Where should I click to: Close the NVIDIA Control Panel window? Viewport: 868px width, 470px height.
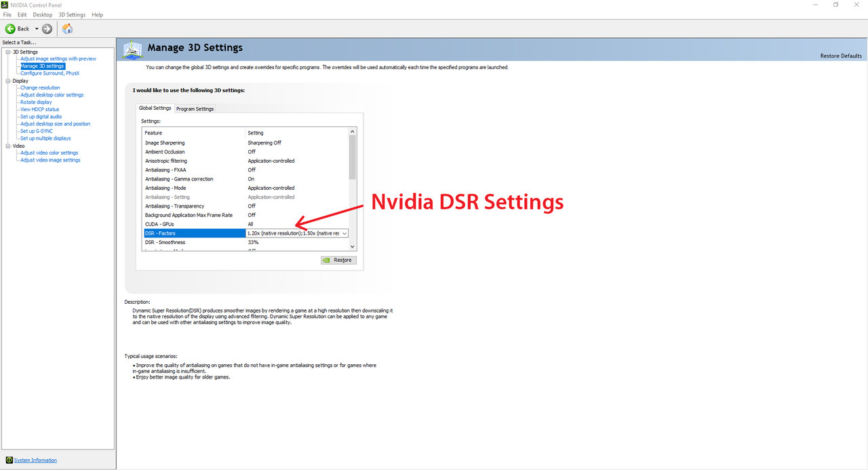pyautogui.click(x=857, y=5)
